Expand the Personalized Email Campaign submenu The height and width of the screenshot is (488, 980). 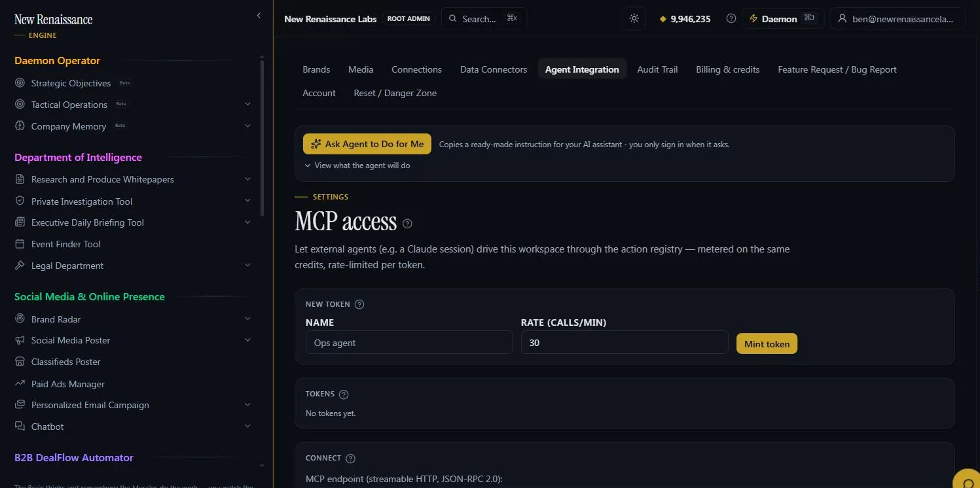click(247, 405)
